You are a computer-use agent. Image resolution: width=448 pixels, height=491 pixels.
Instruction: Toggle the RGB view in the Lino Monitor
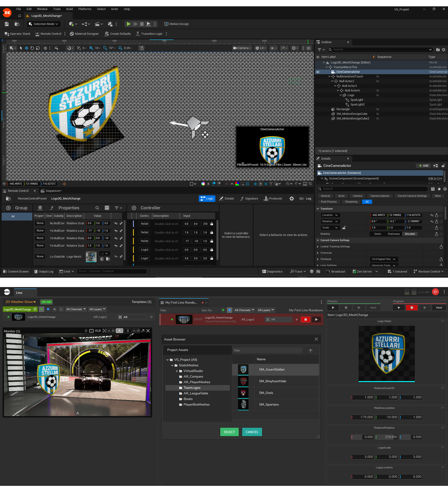click(98, 331)
